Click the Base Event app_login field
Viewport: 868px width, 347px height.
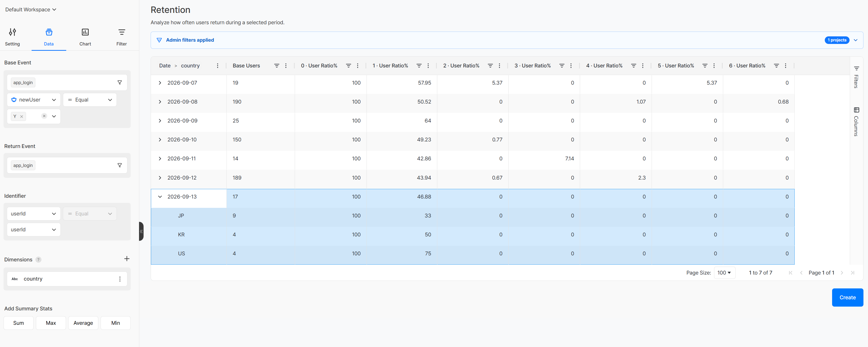67,83
